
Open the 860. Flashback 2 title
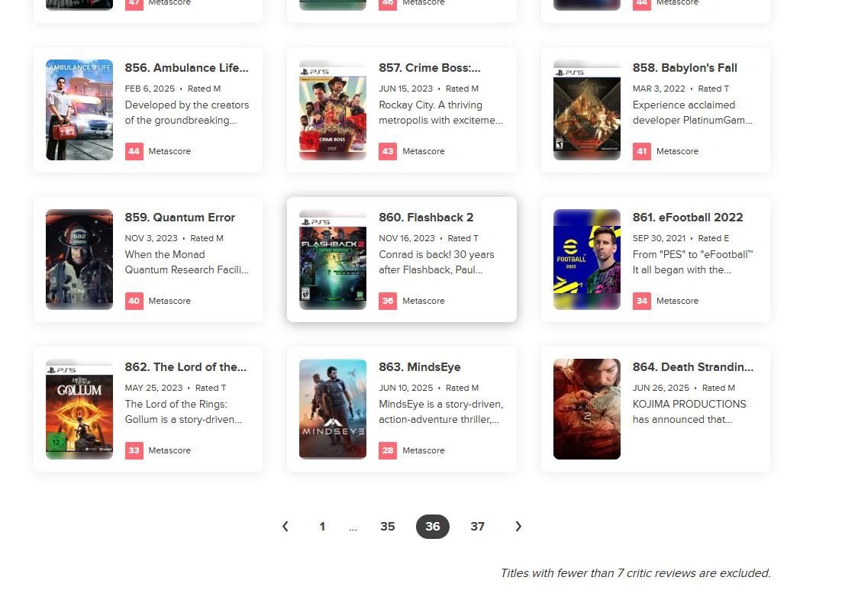(426, 218)
